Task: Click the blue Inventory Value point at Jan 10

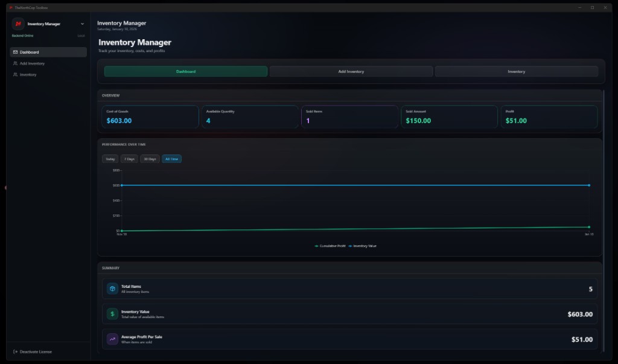Action: [589, 185]
